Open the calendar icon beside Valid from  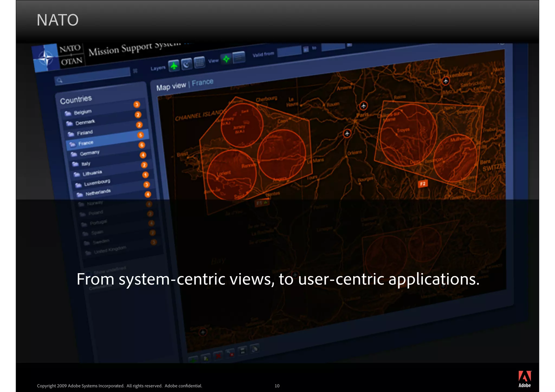click(306, 49)
